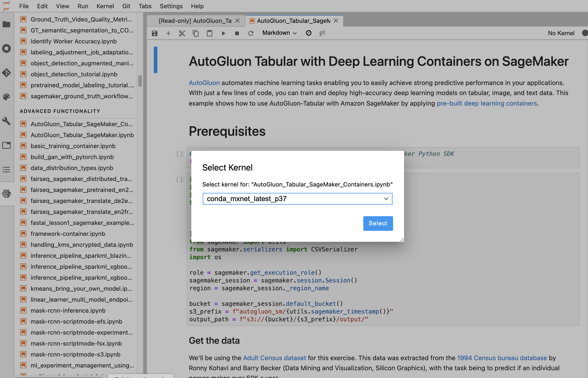Restart the kernel with the refresh icon
Viewport: 588px width, 378px height.
coord(251,33)
